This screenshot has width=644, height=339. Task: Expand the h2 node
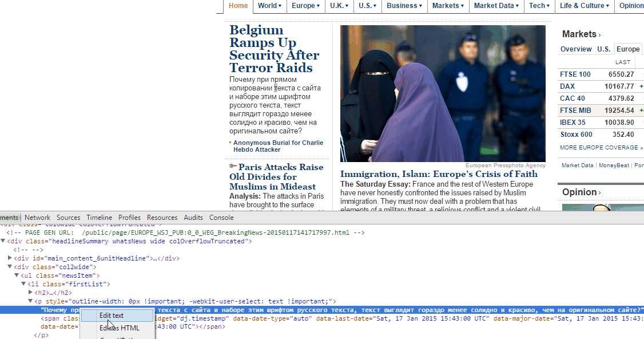tap(30, 292)
